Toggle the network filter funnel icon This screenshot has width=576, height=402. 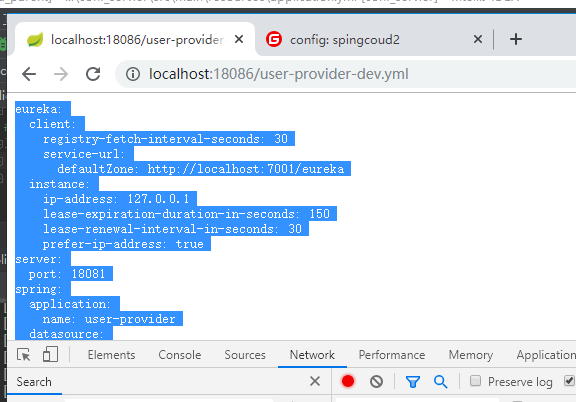pos(413,382)
